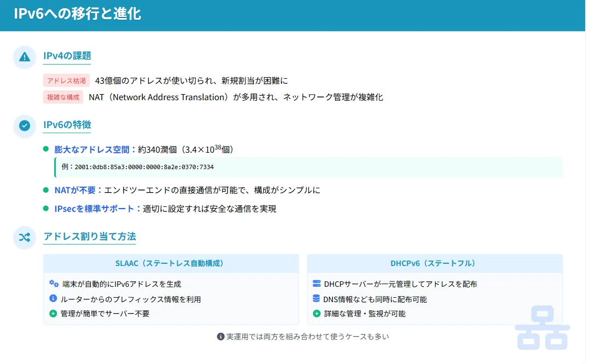589x364 pixels.
Task: Click text ルーターからのプレフィックス情報を利用
Action: coord(131,299)
